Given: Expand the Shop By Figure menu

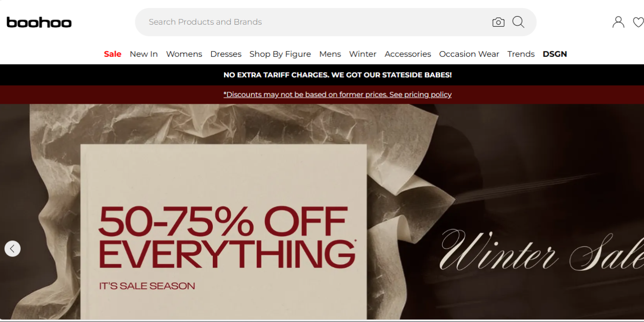Looking at the screenshot, I should tap(280, 54).
